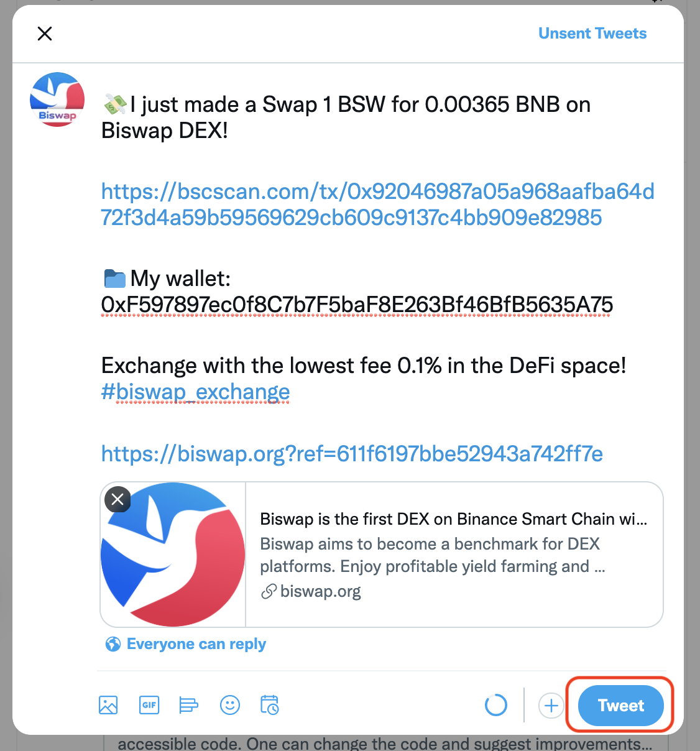Create a poll using the poll icon
This screenshot has width=700, height=751.
point(188,705)
